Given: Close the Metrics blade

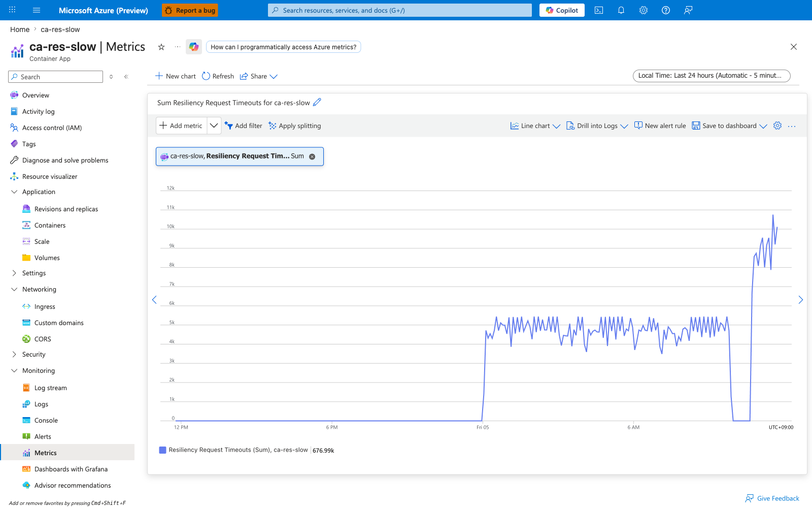Looking at the screenshot, I should pyautogui.click(x=794, y=47).
